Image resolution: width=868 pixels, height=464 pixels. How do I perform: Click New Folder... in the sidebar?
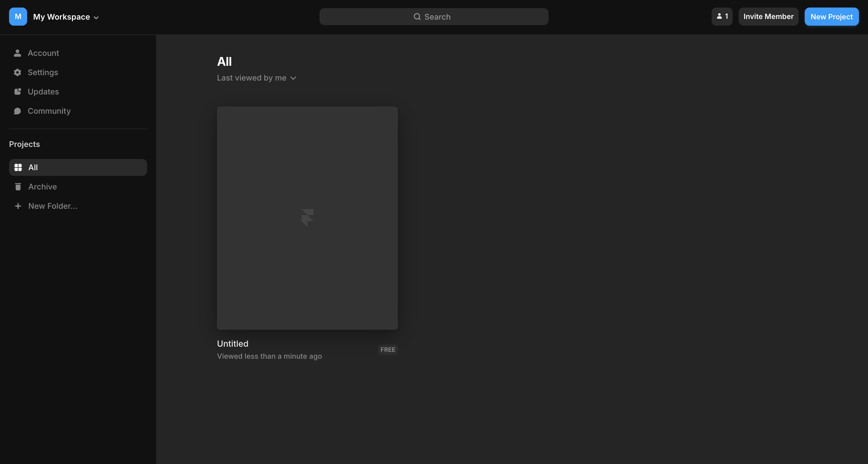(x=78, y=206)
